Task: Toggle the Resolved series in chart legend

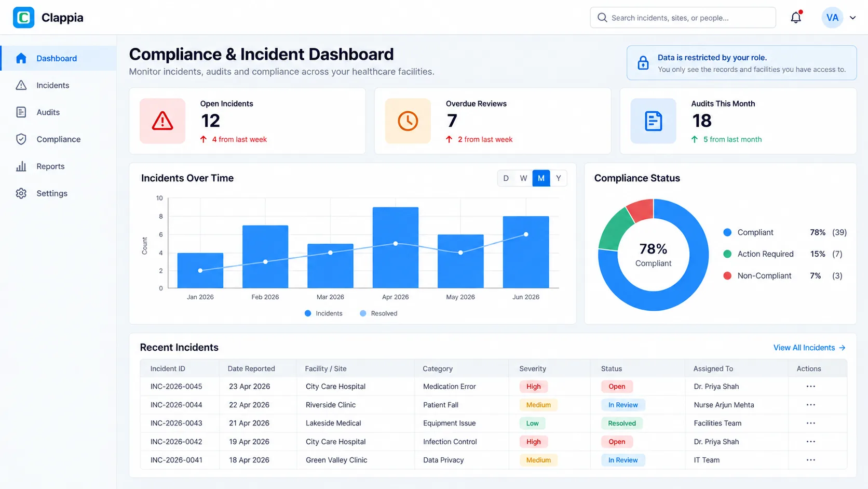Action: (x=378, y=313)
